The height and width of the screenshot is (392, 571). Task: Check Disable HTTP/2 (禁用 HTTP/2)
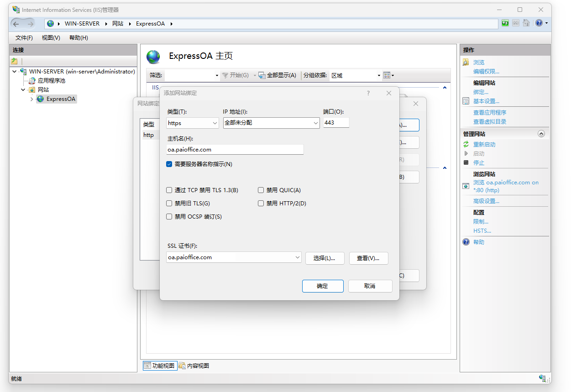coord(261,204)
